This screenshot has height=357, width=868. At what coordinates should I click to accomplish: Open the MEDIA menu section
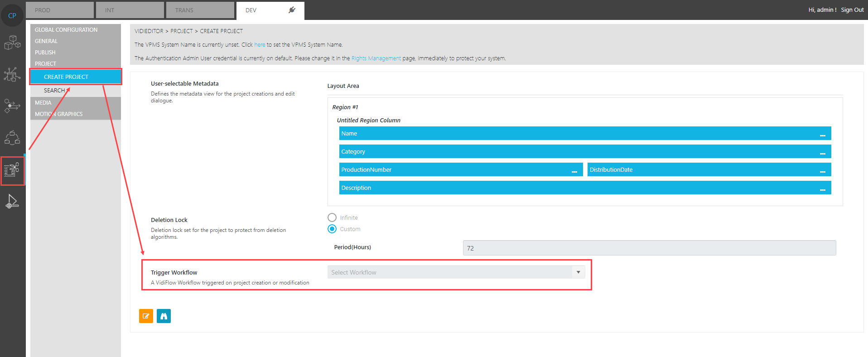pos(43,103)
